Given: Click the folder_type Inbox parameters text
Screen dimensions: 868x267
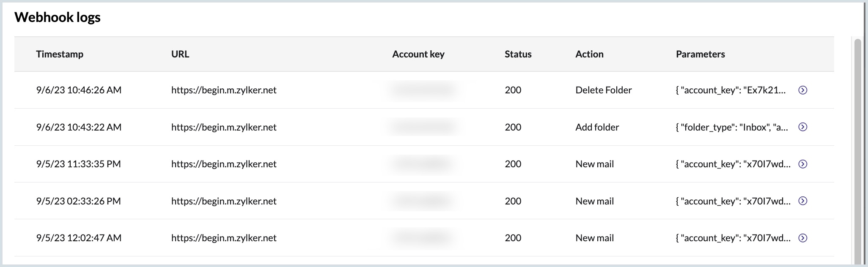Looking at the screenshot, I should point(732,127).
